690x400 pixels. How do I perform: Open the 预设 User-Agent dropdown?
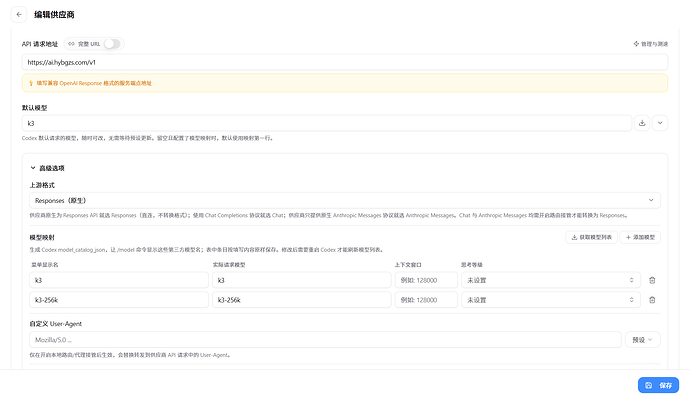(x=642, y=340)
